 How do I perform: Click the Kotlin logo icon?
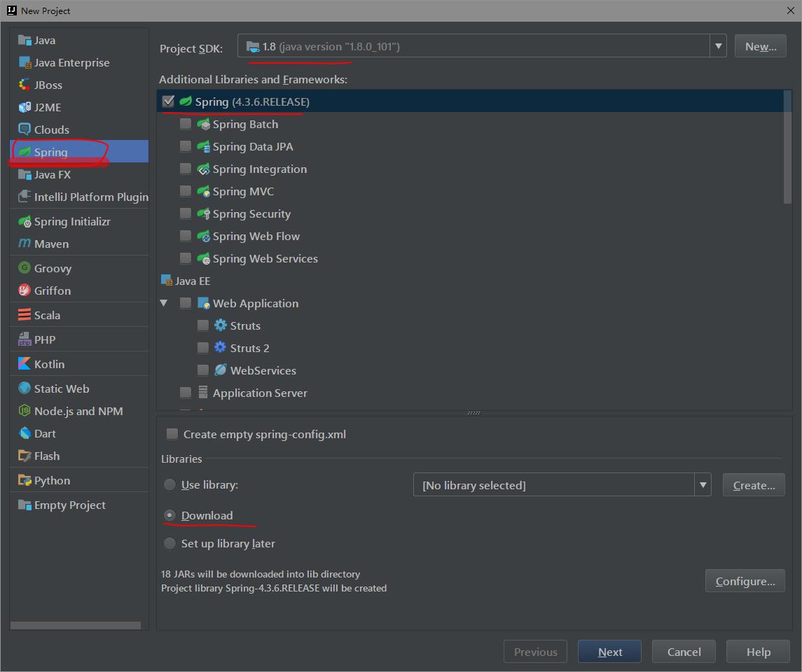25,364
